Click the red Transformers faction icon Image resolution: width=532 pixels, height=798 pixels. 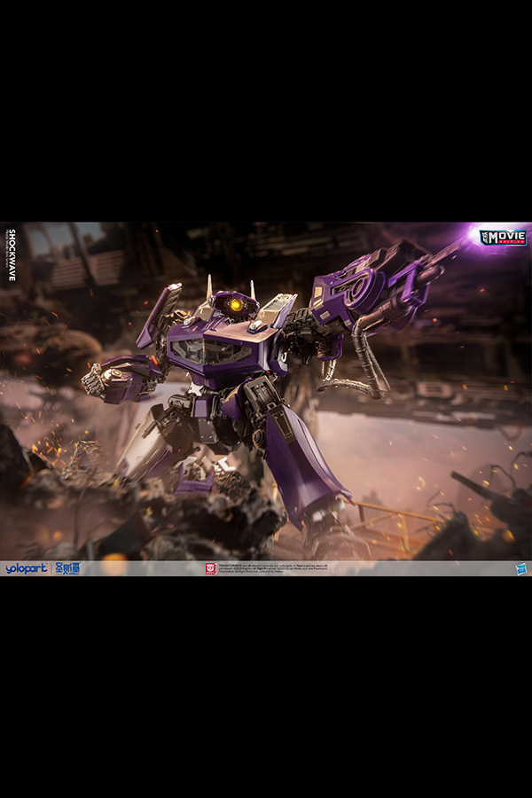point(211,568)
